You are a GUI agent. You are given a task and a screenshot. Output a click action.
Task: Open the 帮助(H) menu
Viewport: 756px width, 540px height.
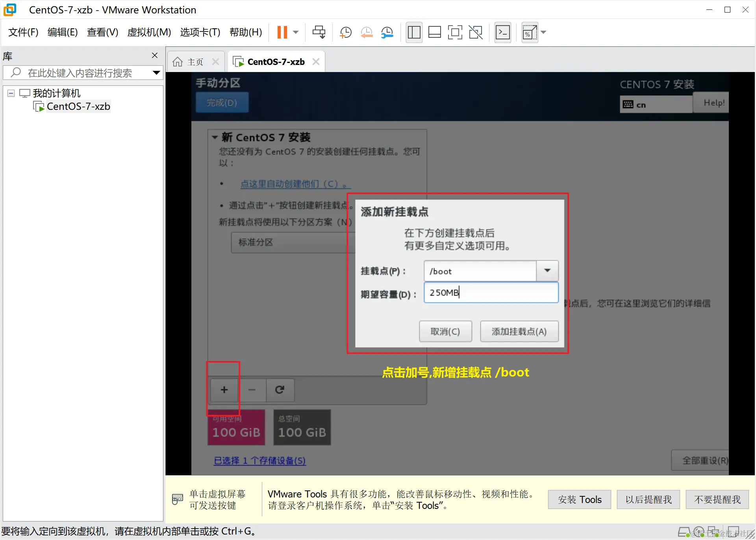point(246,32)
